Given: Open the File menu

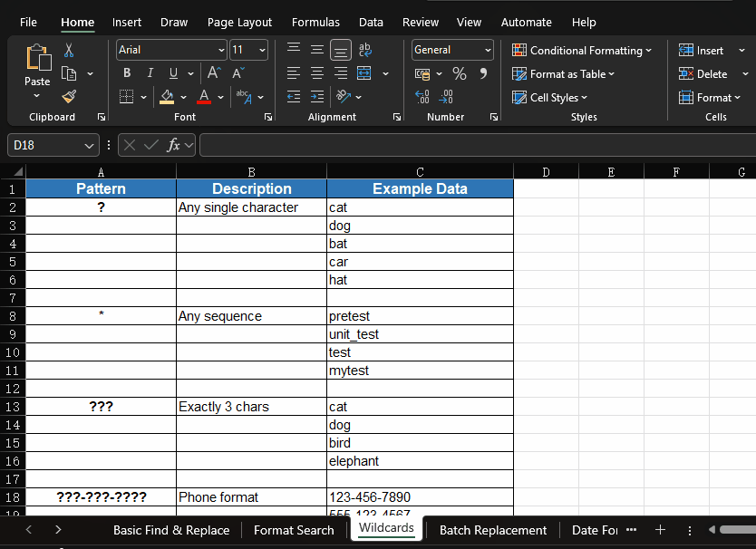Looking at the screenshot, I should tap(28, 22).
